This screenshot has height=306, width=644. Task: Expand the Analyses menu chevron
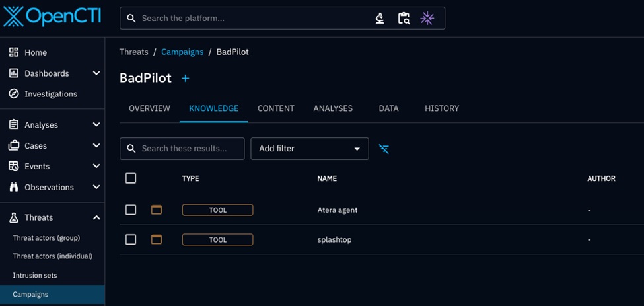point(96,124)
